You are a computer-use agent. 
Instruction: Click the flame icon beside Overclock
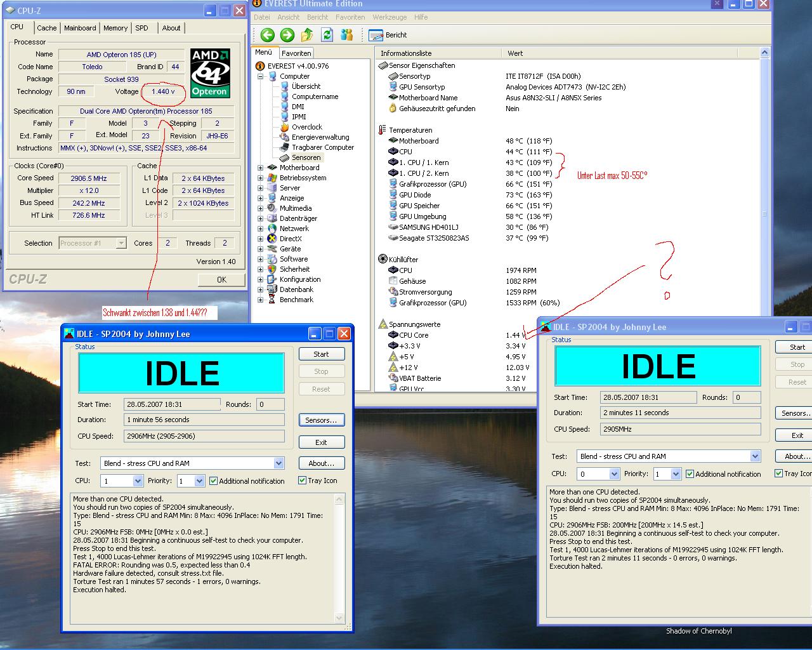coord(285,127)
